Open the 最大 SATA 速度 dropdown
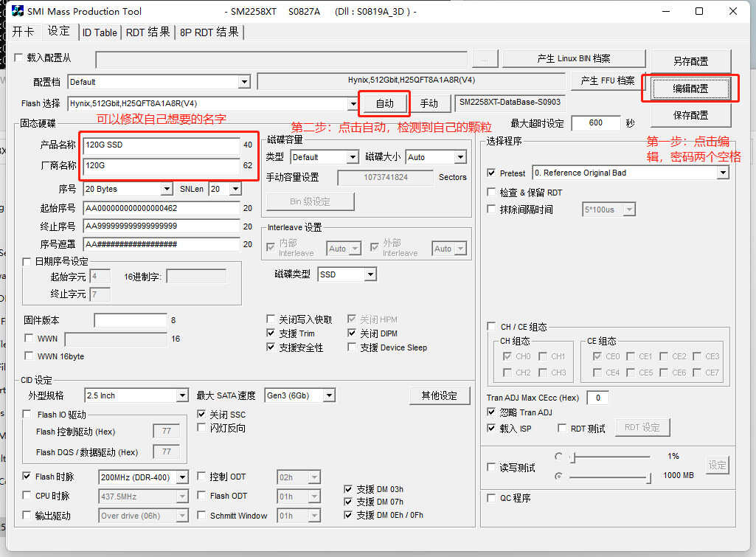This screenshot has width=756, height=557. coord(329,395)
